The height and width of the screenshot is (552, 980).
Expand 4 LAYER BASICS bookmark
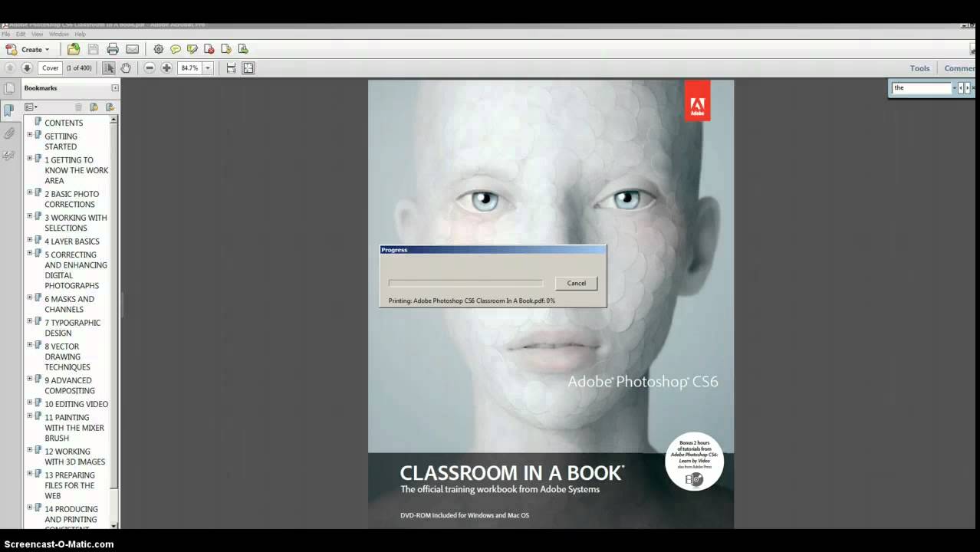30,239
